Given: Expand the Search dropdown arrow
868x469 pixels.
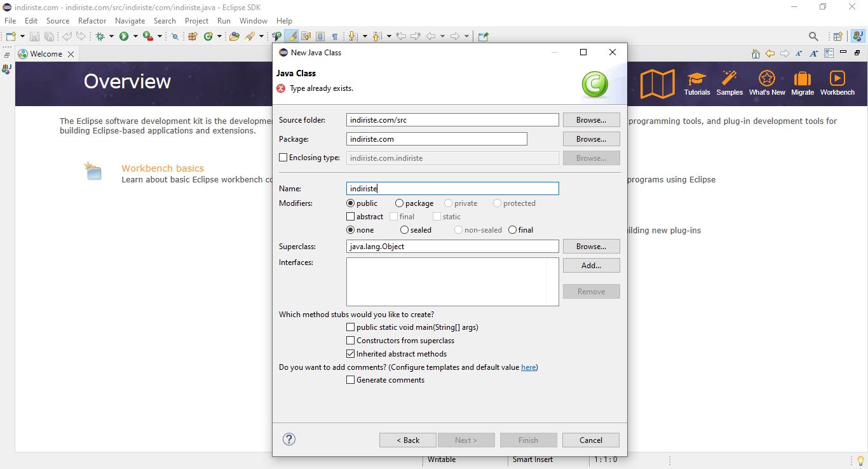Looking at the screenshot, I should [x=261, y=36].
